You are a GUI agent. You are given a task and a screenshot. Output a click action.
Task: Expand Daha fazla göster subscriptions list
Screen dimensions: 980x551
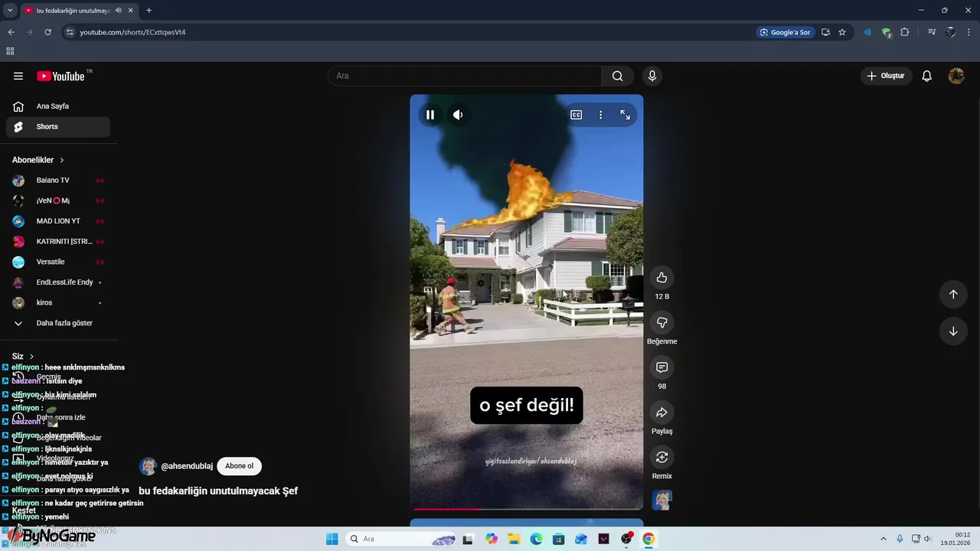coord(58,323)
